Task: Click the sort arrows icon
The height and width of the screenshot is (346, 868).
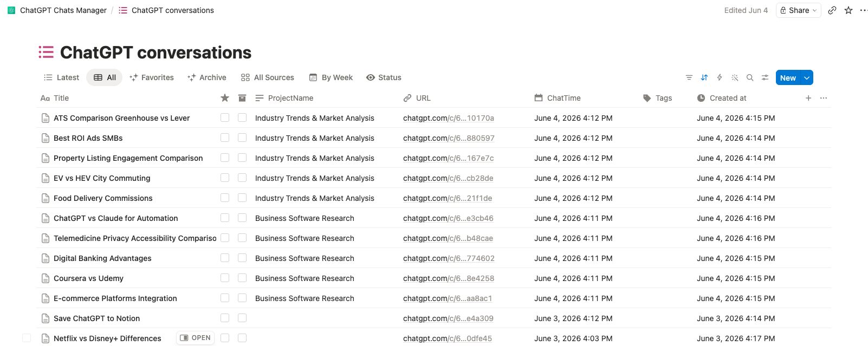Action: tap(704, 77)
